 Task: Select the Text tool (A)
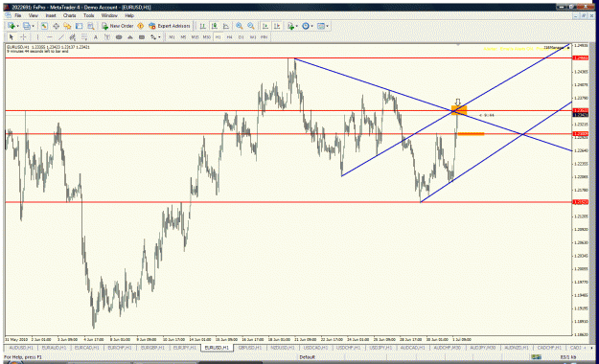tap(96, 37)
